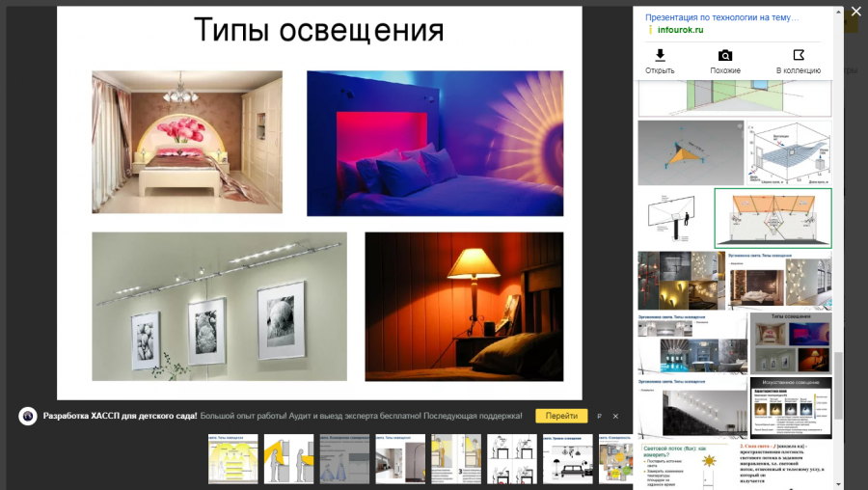Add image via В коллекцию bookmark icon

pos(799,55)
